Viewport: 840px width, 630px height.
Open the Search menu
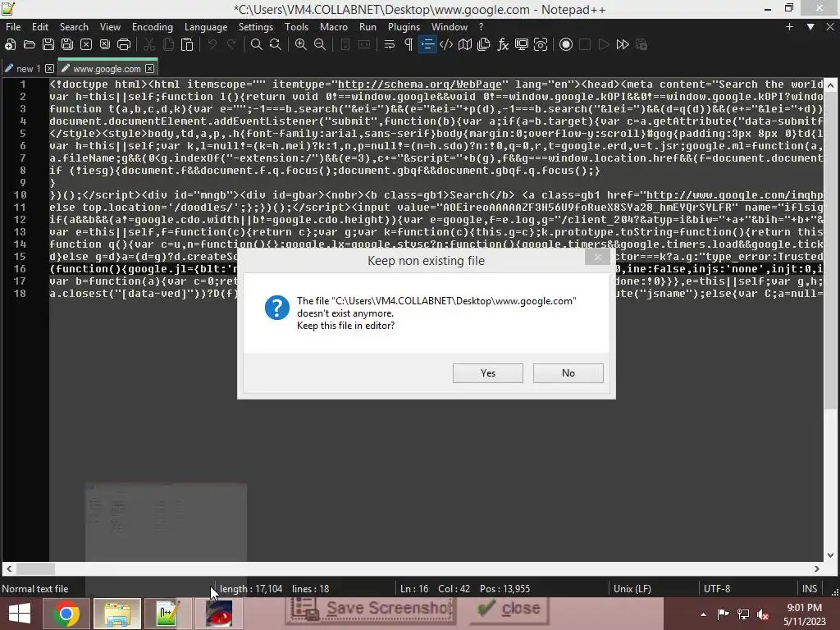point(74,27)
